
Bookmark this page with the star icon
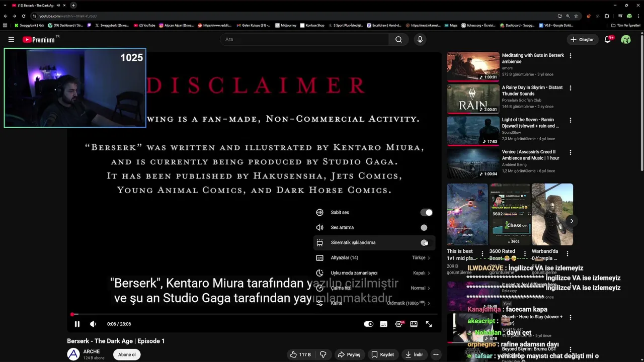coord(576,16)
